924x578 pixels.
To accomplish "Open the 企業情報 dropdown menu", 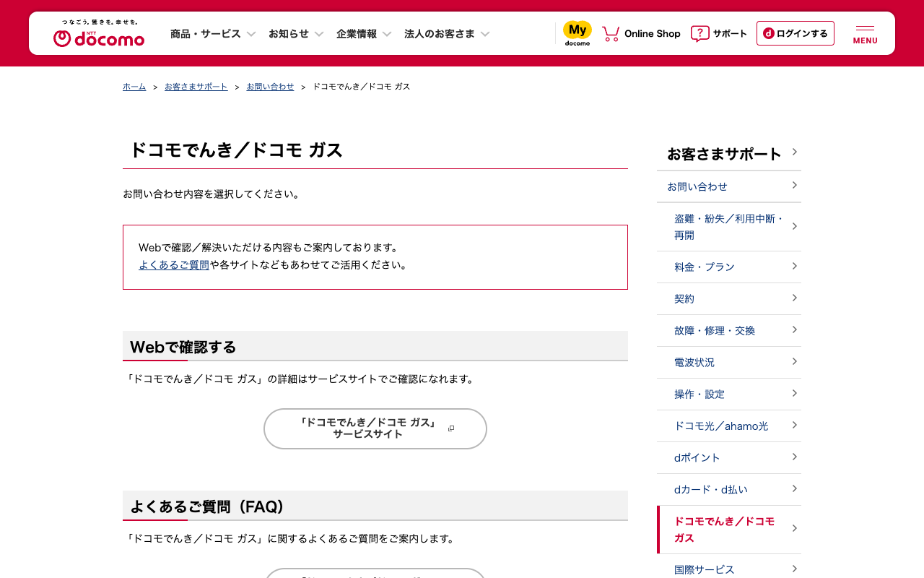I will [x=364, y=34].
